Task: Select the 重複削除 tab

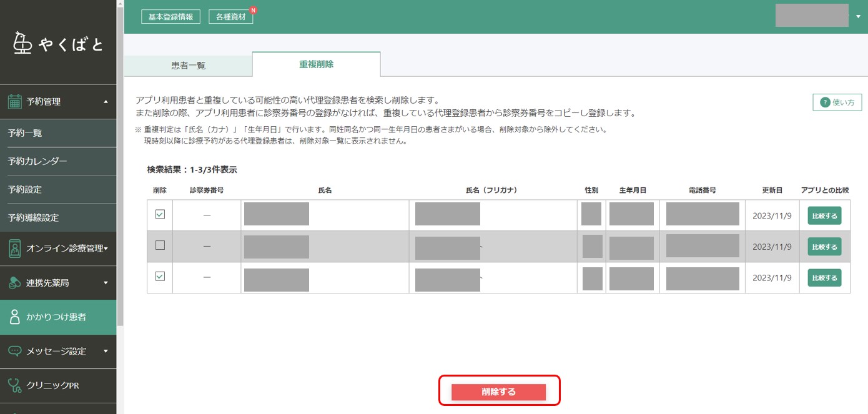Action: tap(316, 64)
